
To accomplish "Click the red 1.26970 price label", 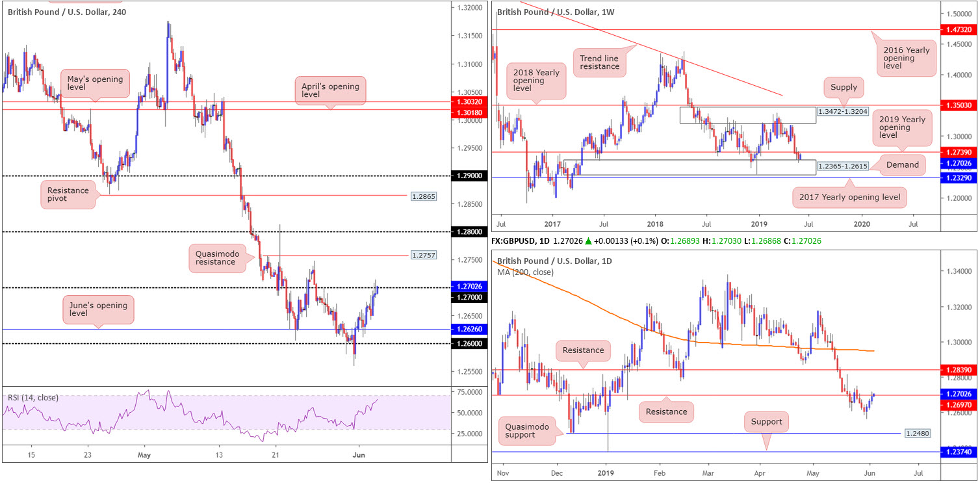I will [x=959, y=404].
